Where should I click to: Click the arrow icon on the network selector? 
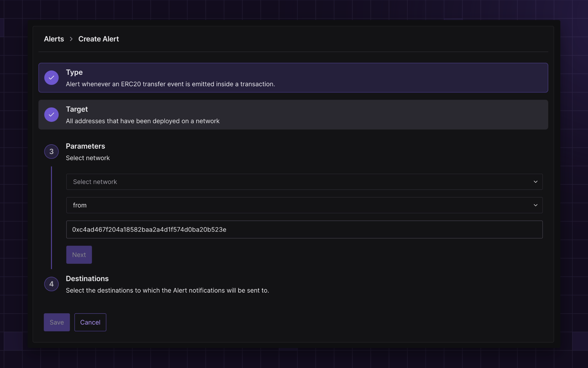(535, 182)
